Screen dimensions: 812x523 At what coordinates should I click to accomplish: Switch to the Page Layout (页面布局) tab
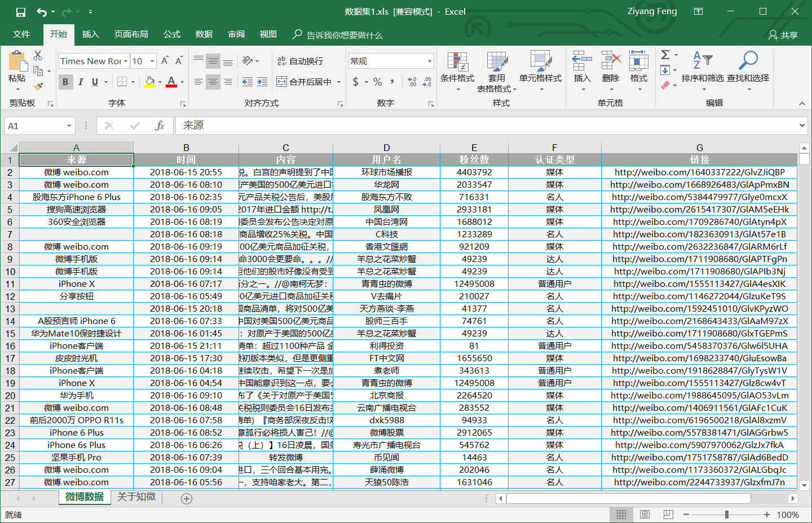pyautogui.click(x=131, y=34)
